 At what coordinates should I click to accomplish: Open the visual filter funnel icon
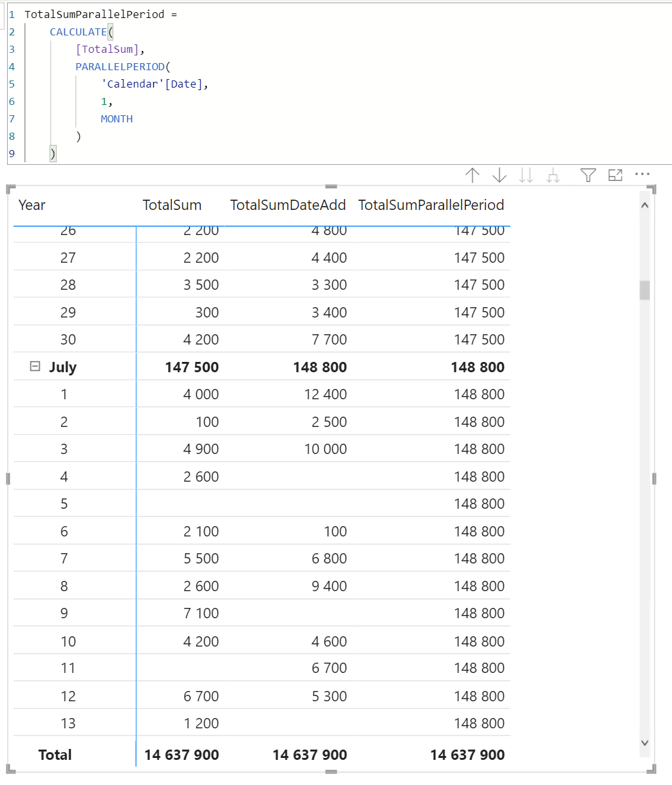pos(588,175)
